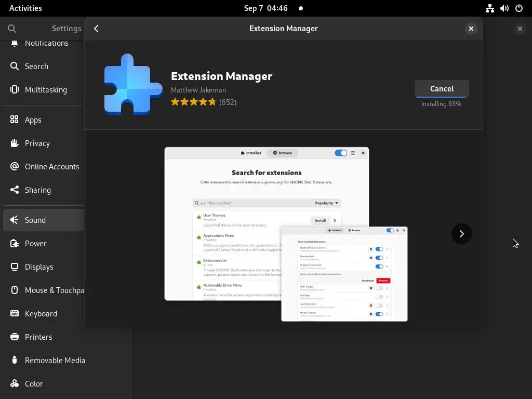The height and width of the screenshot is (399, 532).
Task: Click the Sharing icon in sidebar
Action: click(x=14, y=190)
